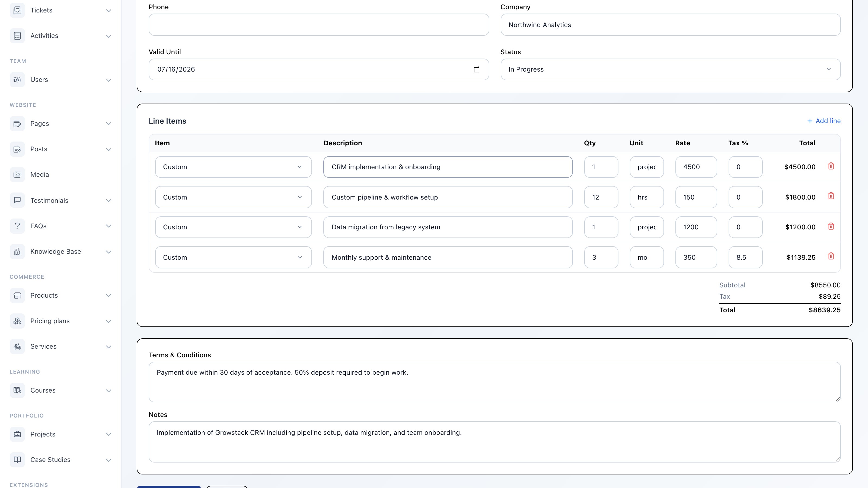Expand the Pages menu chevron

coord(108,124)
